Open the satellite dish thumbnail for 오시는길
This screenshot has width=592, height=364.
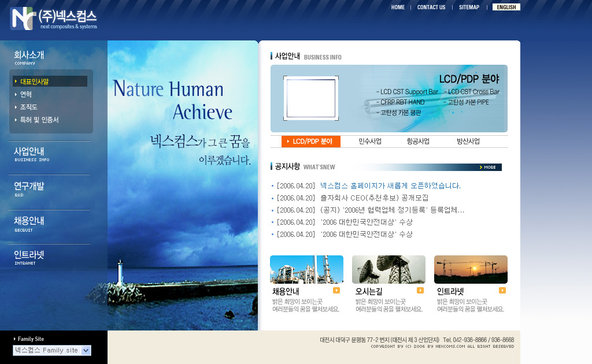(388, 269)
